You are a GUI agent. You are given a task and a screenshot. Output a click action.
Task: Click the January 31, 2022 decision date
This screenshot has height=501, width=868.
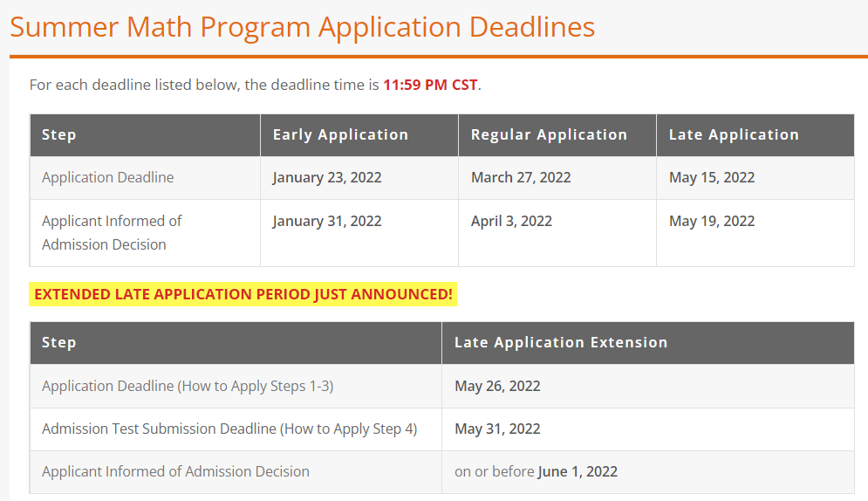[x=327, y=222]
